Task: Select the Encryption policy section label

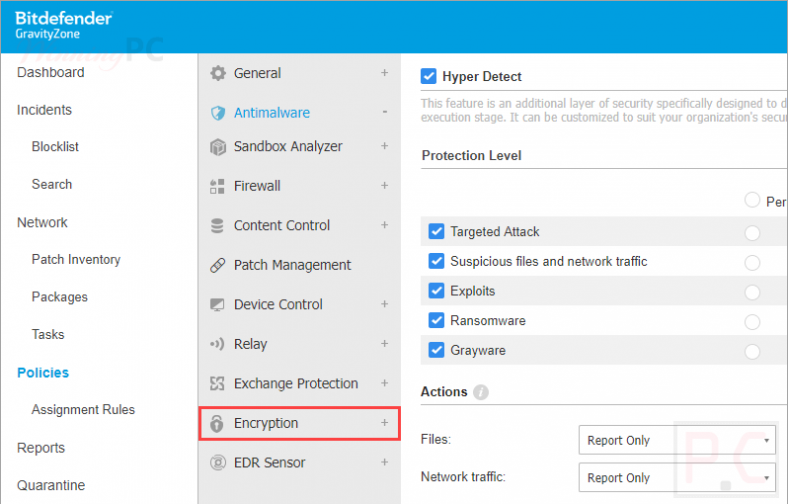Action: [x=266, y=423]
